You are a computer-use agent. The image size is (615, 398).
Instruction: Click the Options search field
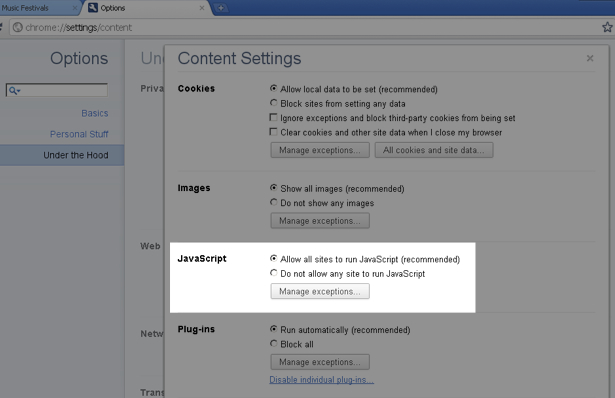(x=56, y=90)
